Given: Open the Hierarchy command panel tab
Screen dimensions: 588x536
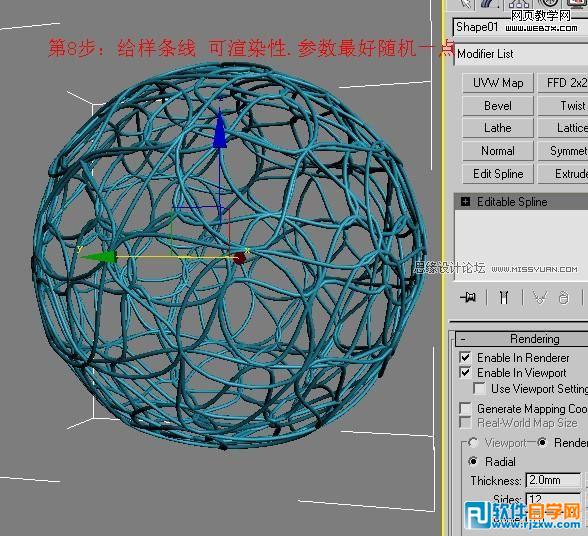Looking at the screenshot, I should [x=519, y=4].
